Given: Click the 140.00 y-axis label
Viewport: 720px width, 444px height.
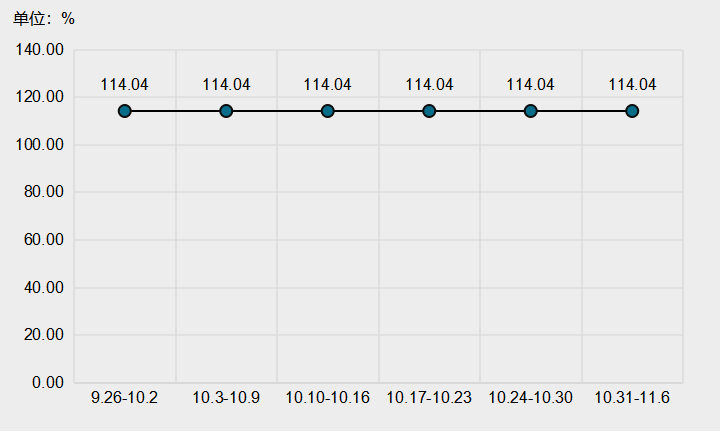Looking at the screenshot, I should (x=42, y=49).
